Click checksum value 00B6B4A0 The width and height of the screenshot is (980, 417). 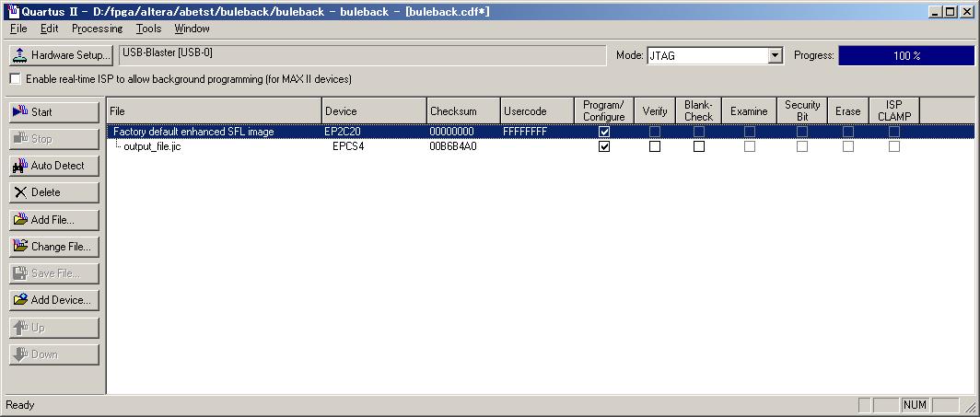[453, 146]
